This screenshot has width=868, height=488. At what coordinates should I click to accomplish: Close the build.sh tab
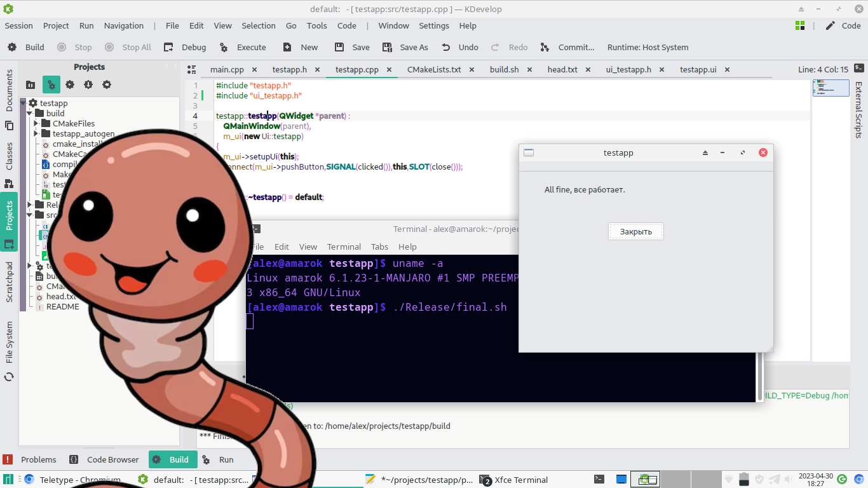(530, 70)
